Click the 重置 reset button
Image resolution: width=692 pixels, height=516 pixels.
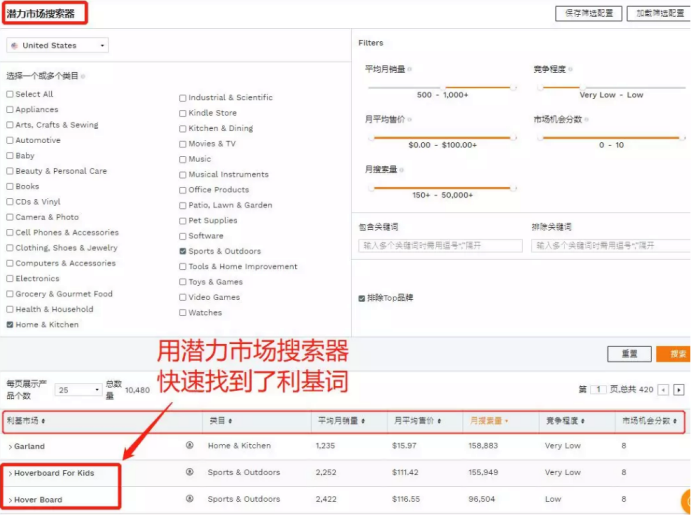point(629,354)
